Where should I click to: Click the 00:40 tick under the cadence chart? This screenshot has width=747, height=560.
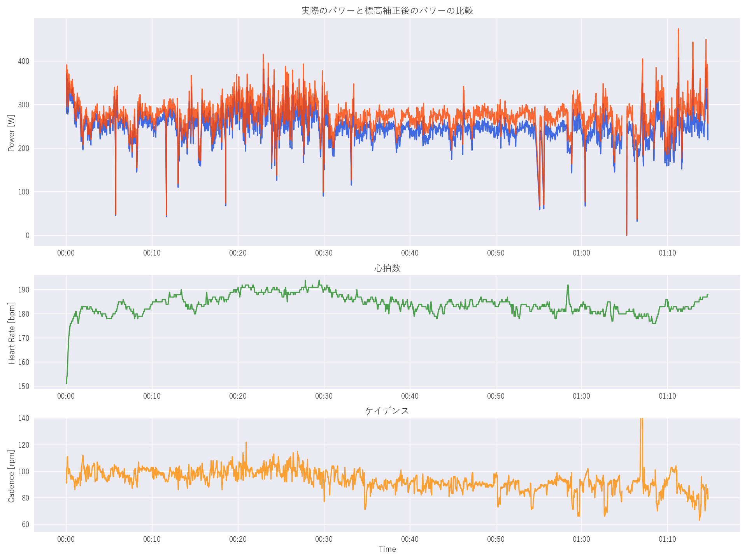click(410, 539)
